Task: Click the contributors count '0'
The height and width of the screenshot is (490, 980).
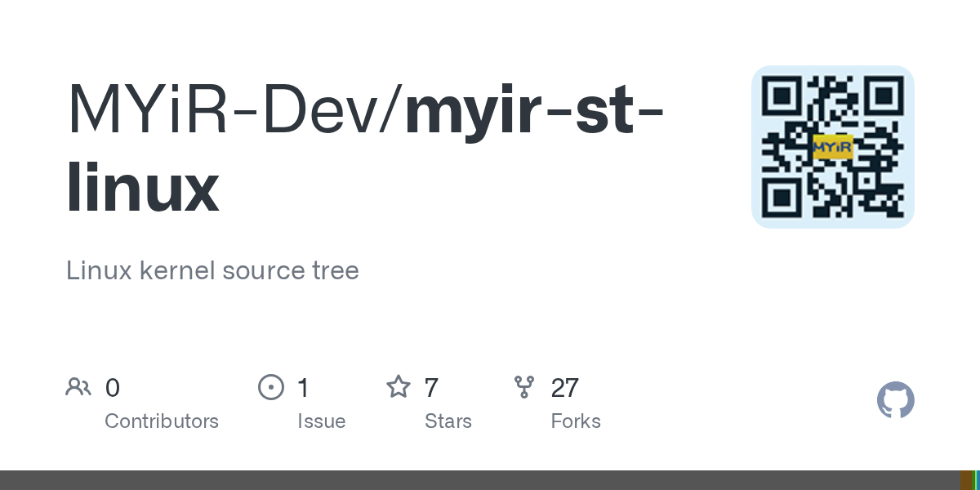Action: pyautogui.click(x=113, y=388)
